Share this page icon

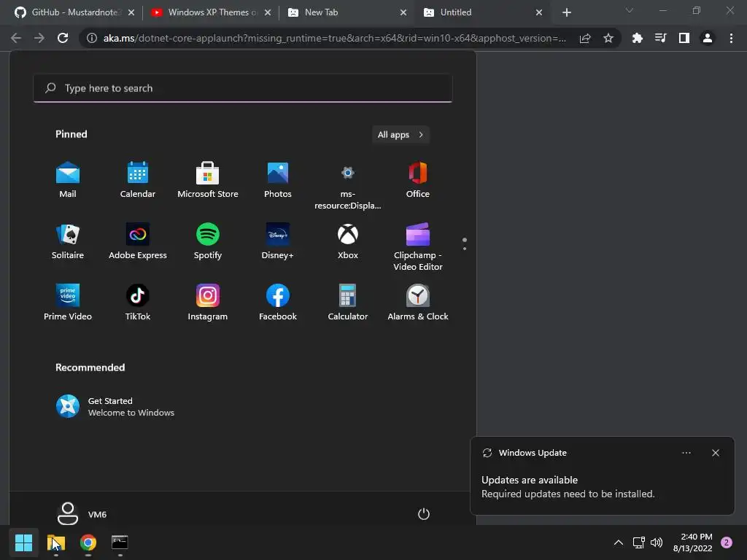pos(585,38)
